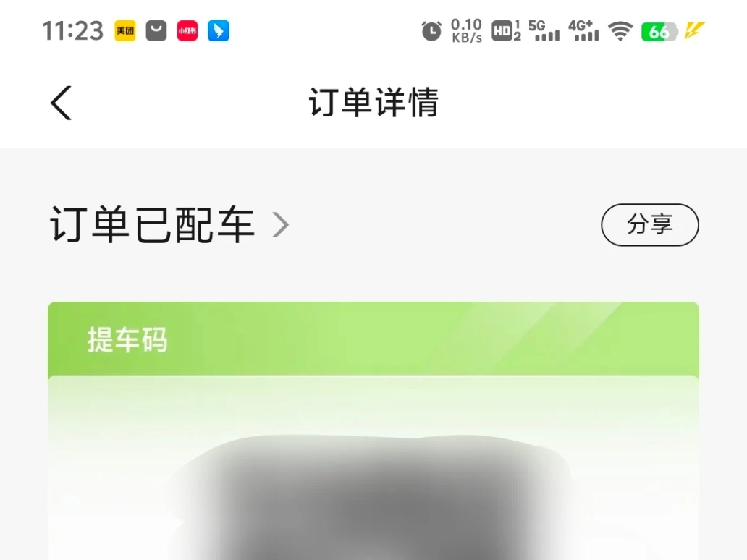This screenshot has height=560, width=747.
Task: Open the 小红书 notification icon
Action: (187, 31)
